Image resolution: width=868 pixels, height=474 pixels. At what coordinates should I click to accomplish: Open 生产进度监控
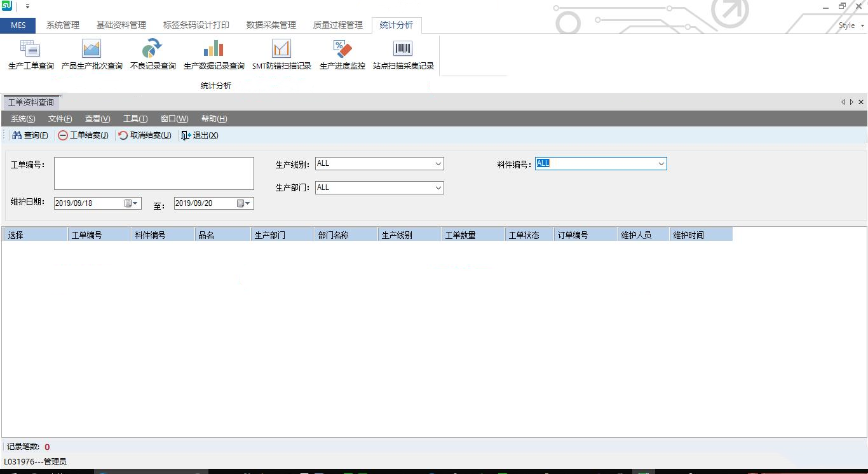342,55
